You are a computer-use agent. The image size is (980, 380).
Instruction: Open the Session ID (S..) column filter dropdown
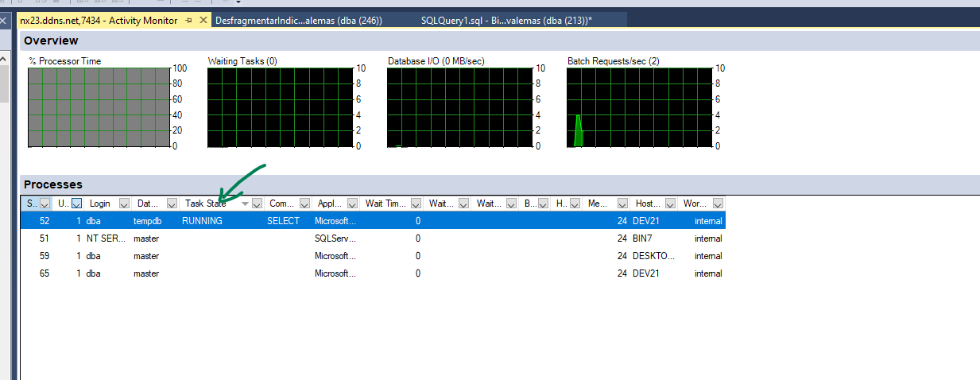[45, 204]
